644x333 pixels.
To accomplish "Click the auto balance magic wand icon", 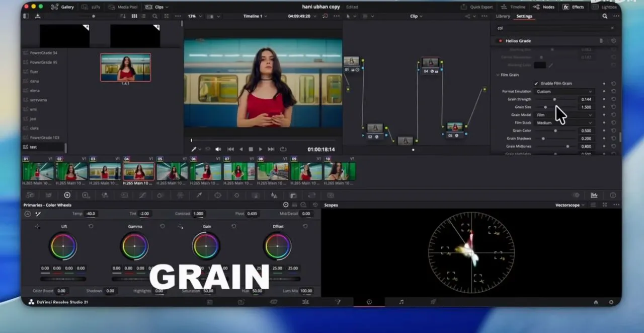I will click(38, 214).
